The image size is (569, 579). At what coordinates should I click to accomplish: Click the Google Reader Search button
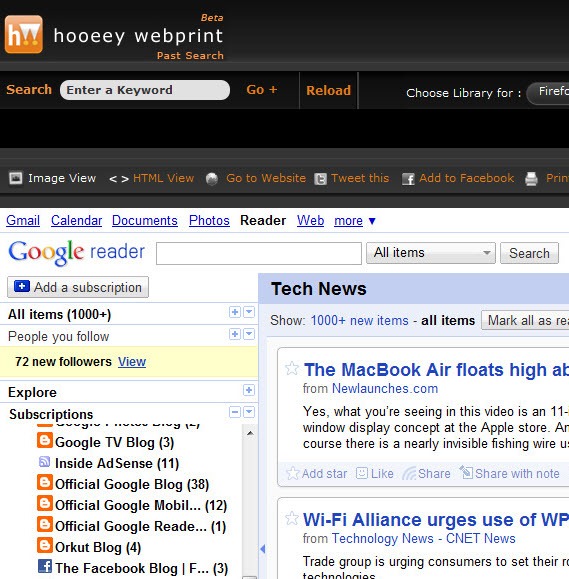(x=529, y=253)
